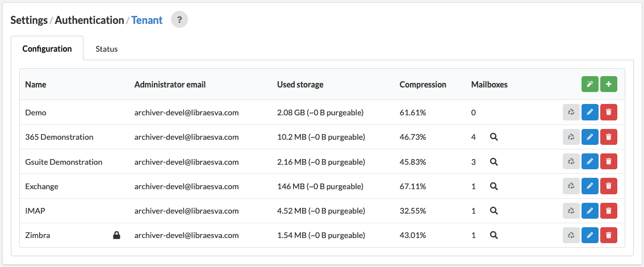
Task: Edit the Zimbra tenant
Action: coord(590,235)
